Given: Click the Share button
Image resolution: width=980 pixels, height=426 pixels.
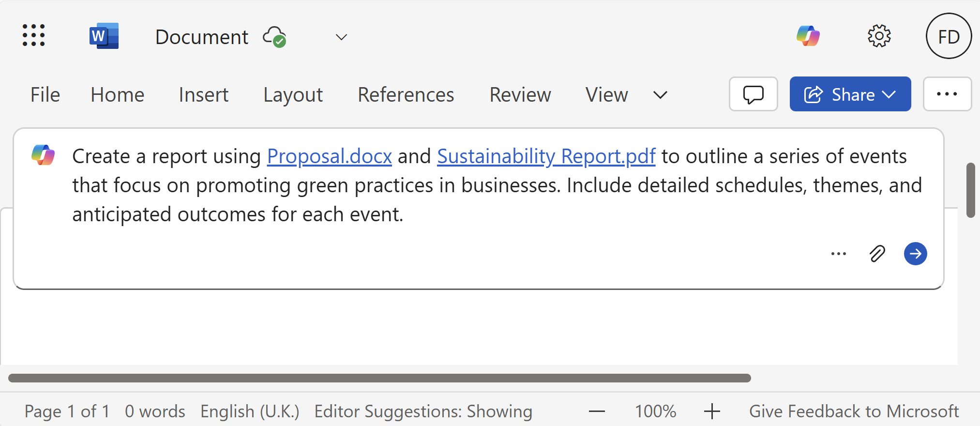Looking at the screenshot, I should click(850, 94).
